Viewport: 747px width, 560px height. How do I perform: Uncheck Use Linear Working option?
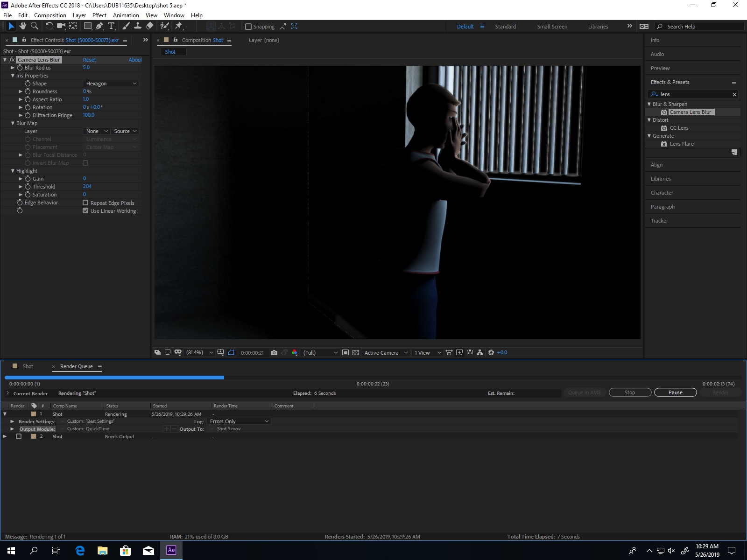[x=85, y=210]
